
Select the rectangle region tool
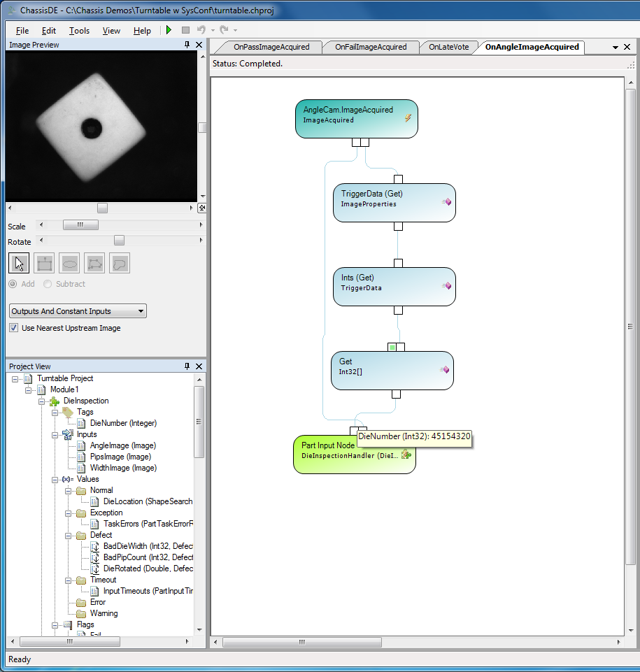click(x=45, y=263)
